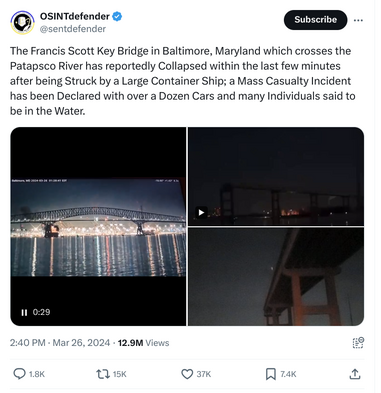The width and height of the screenshot is (381, 393).
Task: Open the share upload icon
Action: click(x=355, y=374)
